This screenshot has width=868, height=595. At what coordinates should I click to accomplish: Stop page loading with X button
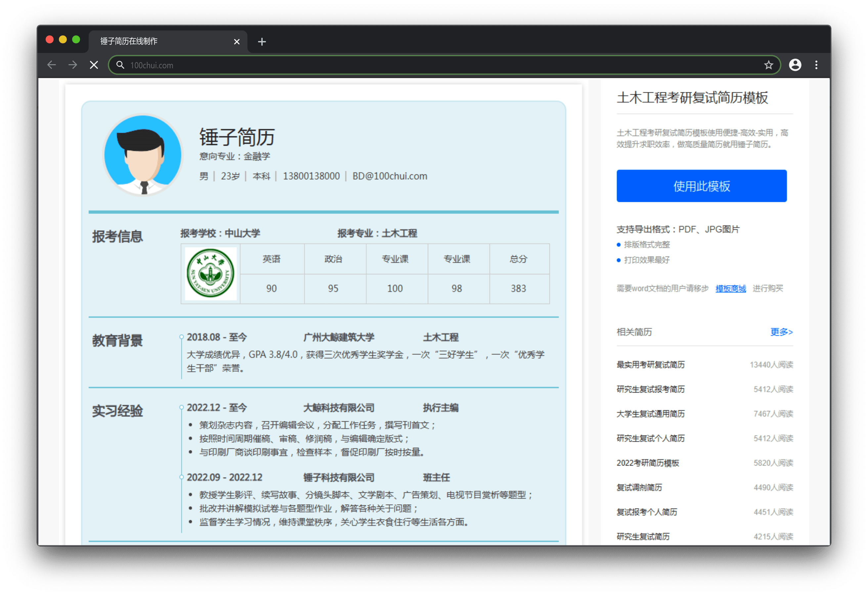pos(94,65)
